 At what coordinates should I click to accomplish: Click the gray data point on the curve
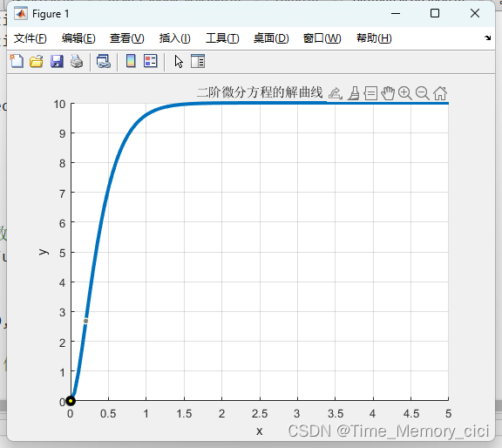[x=85, y=321]
